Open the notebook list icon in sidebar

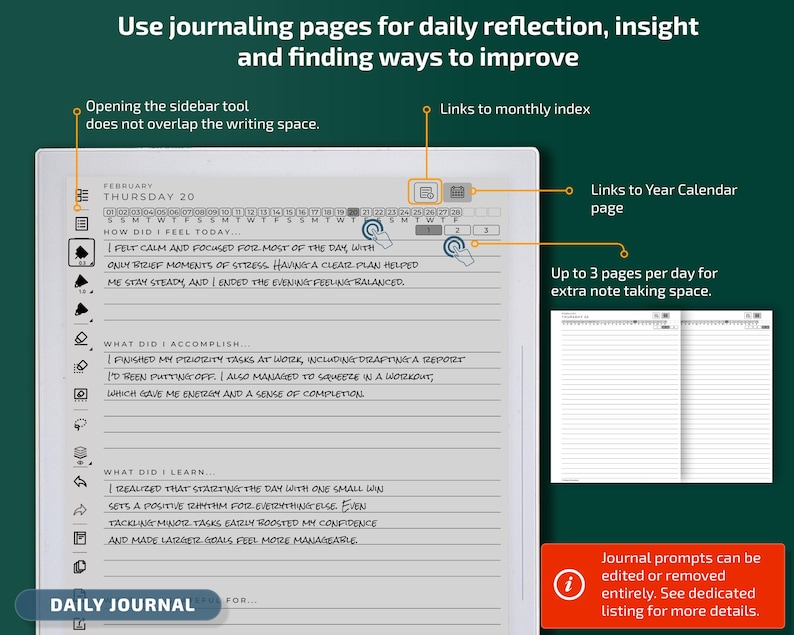tap(82, 223)
